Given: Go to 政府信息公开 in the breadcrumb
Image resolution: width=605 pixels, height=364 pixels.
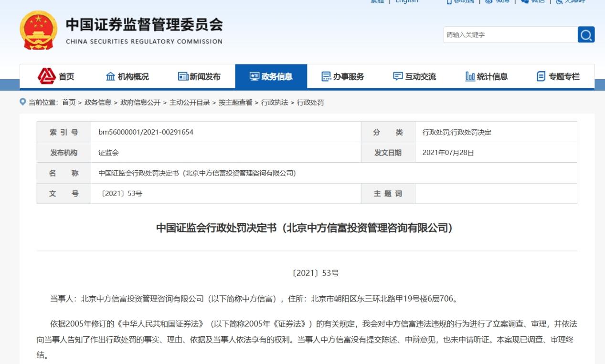Looking at the screenshot, I should coord(140,103).
